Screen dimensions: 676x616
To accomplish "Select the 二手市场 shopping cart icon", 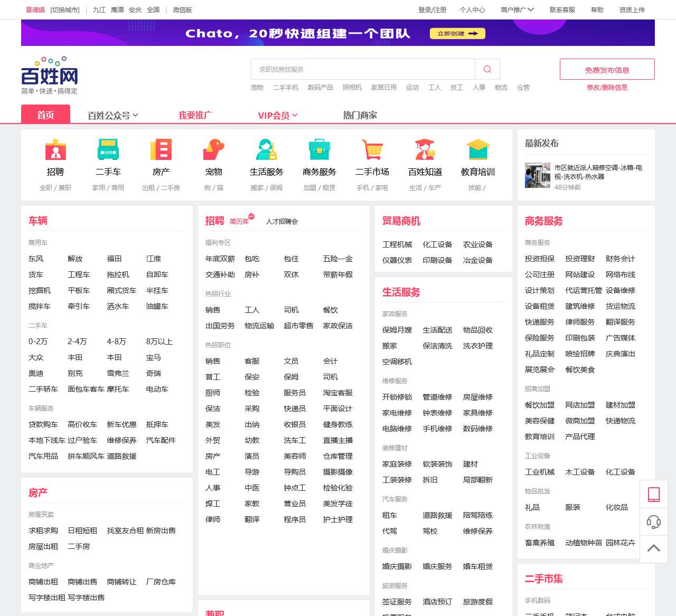I will coord(373,150).
